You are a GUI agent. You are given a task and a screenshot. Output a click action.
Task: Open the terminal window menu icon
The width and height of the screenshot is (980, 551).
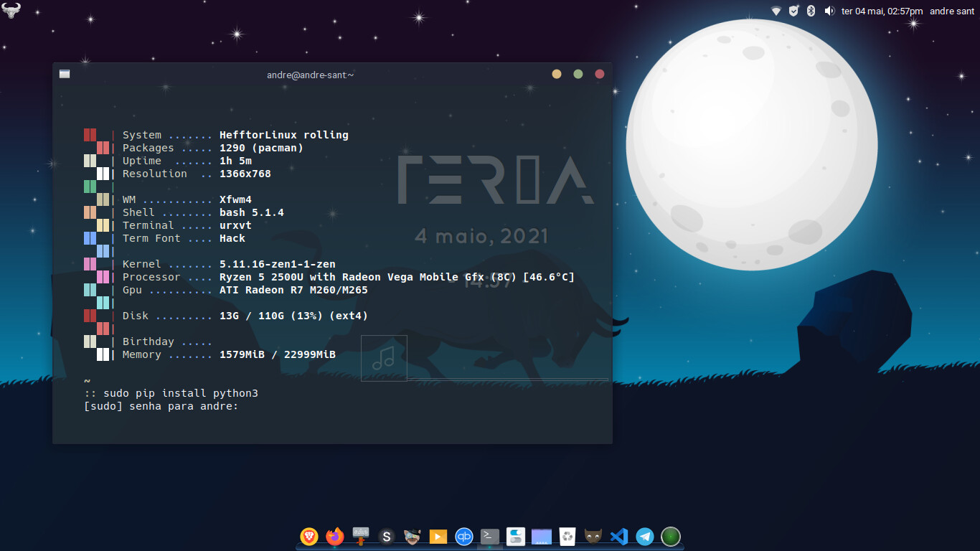click(x=65, y=74)
